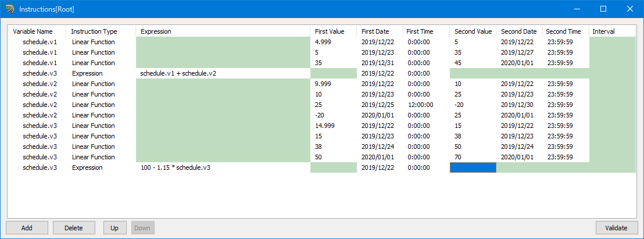This screenshot has width=644, height=239.
Task: Click the Second Date cell '2019/12/24'
Action: pos(519,147)
